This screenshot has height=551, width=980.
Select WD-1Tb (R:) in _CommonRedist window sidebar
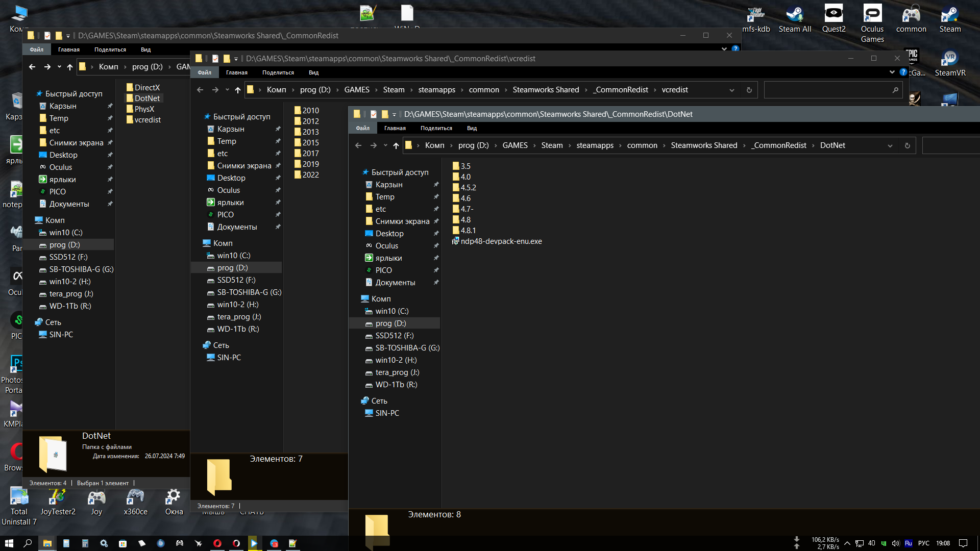[70, 306]
